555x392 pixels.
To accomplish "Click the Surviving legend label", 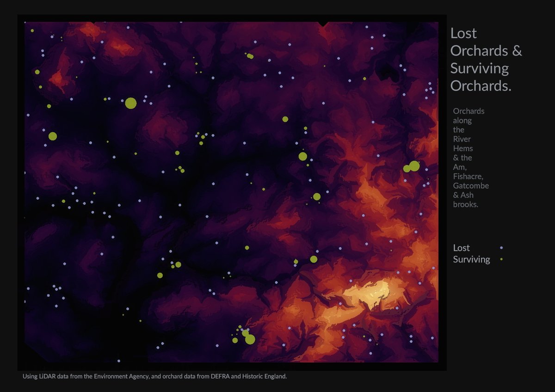I will [x=471, y=259].
